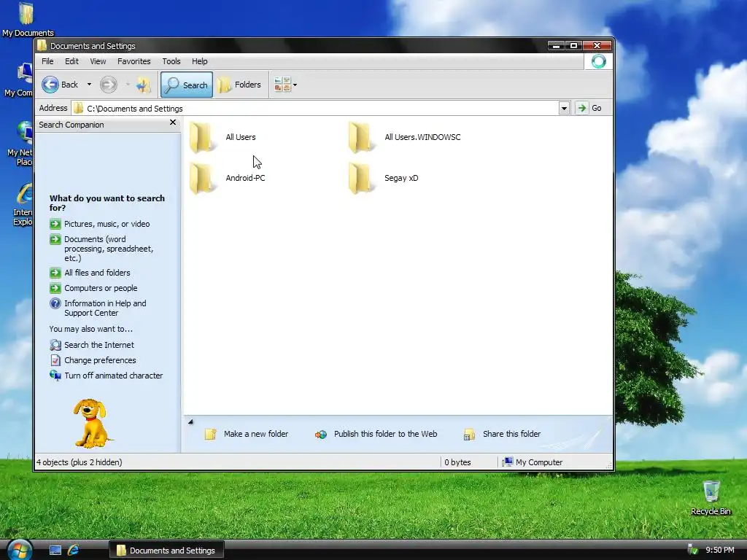The image size is (747, 560).
Task: Click the system tray network icon
Action: coord(692,550)
